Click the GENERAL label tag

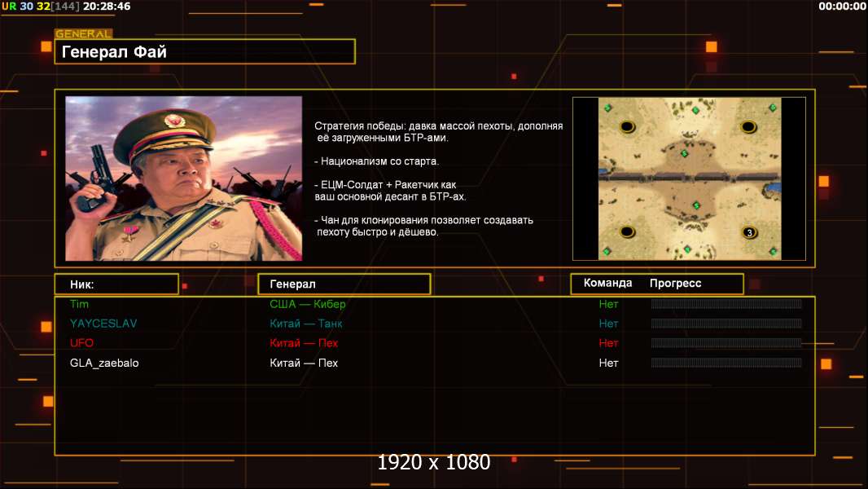coord(84,33)
